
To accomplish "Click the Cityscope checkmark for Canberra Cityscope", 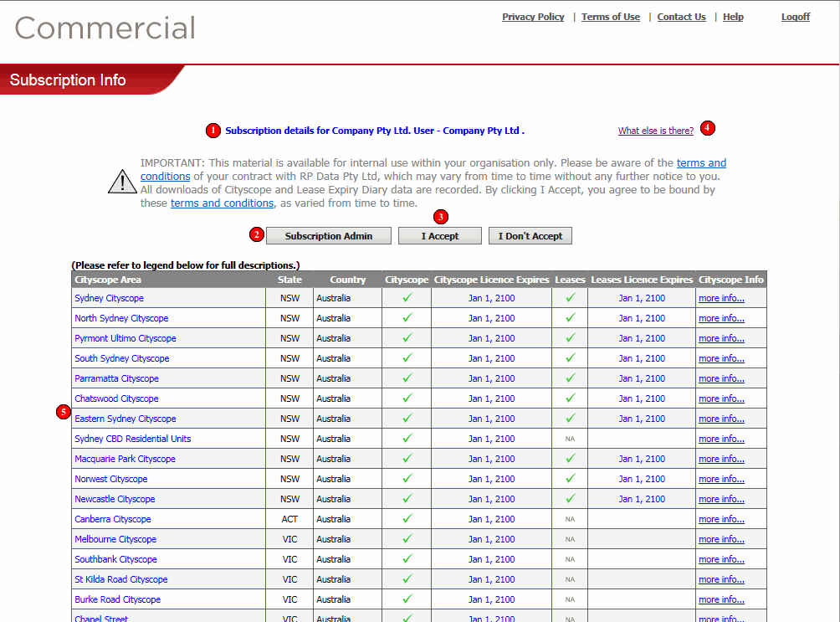I will 407,518.
